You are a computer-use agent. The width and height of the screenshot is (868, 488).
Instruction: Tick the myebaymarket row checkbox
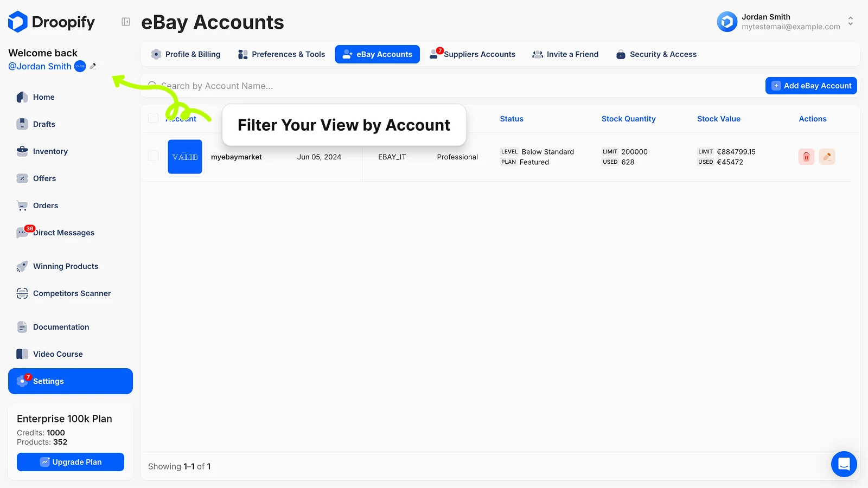tap(154, 156)
